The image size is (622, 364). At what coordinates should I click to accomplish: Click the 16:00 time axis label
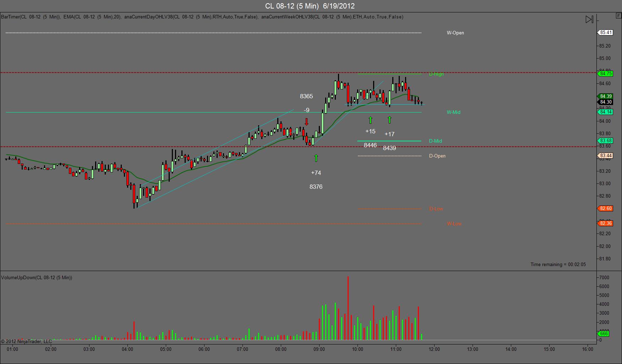pos(588,349)
